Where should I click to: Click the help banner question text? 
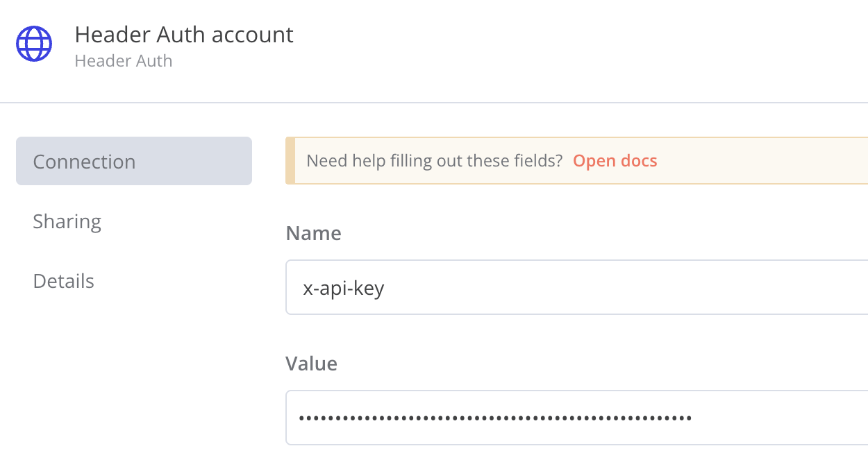(x=434, y=161)
